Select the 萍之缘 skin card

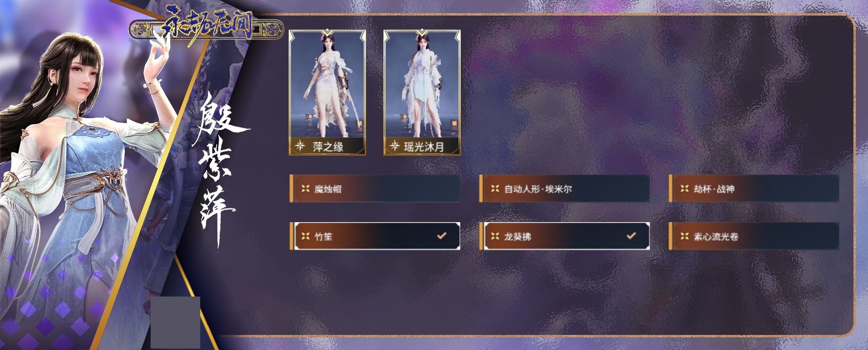pyautogui.click(x=327, y=93)
